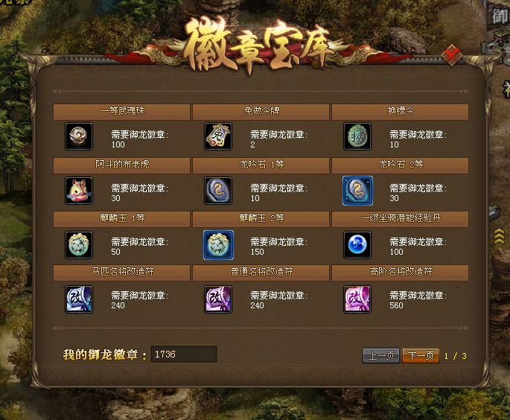Select the 一等武魂珠 pearl icon
The image size is (510, 420).
(x=79, y=136)
